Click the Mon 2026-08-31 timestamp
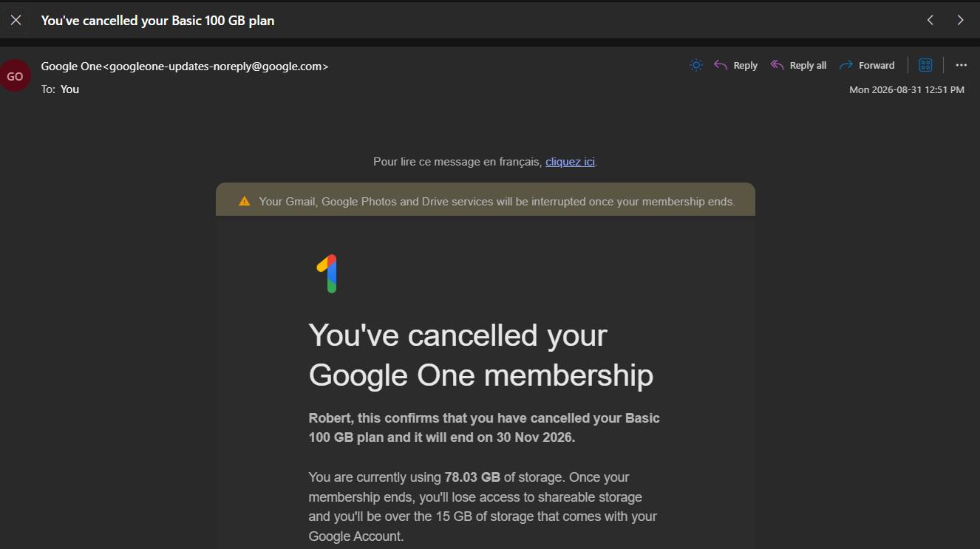The width and height of the screenshot is (980, 549). 907,89
